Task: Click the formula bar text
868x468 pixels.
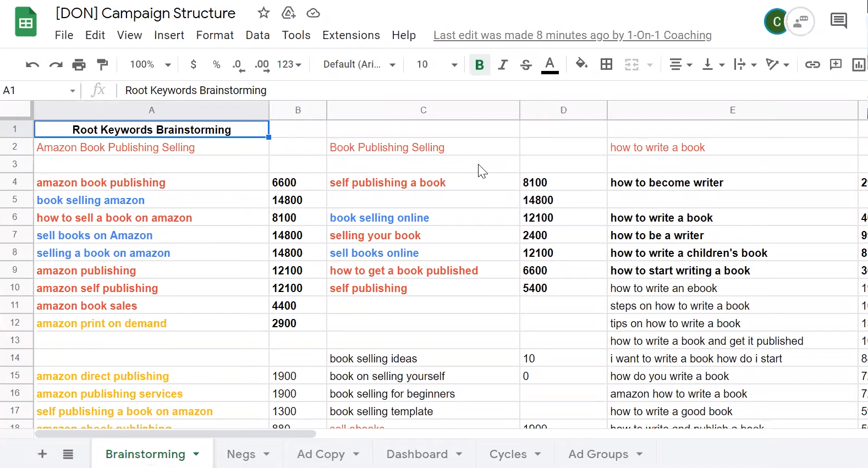Action: click(x=196, y=90)
